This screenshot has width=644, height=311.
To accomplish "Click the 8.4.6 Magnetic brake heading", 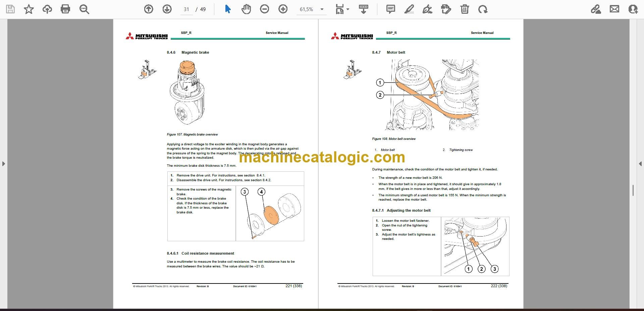I will pyautogui.click(x=188, y=52).
